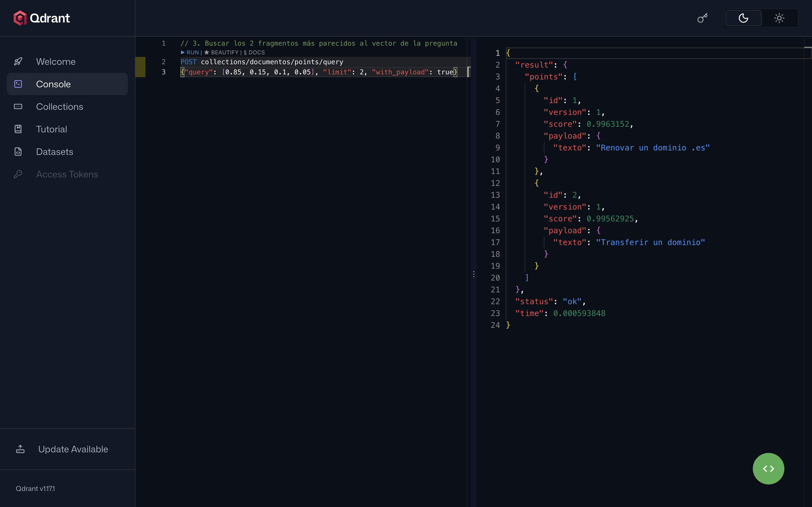
Task: Open the Console menu item
Action: tap(67, 84)
